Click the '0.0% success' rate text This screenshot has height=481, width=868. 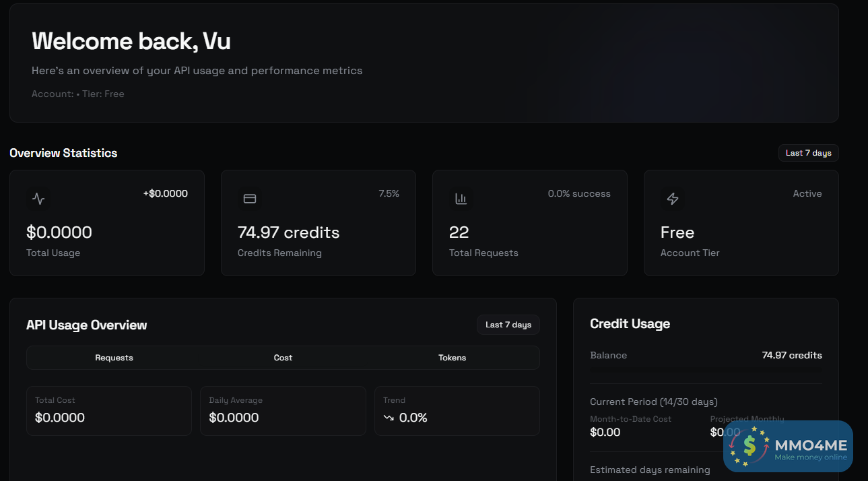[579, 193]
